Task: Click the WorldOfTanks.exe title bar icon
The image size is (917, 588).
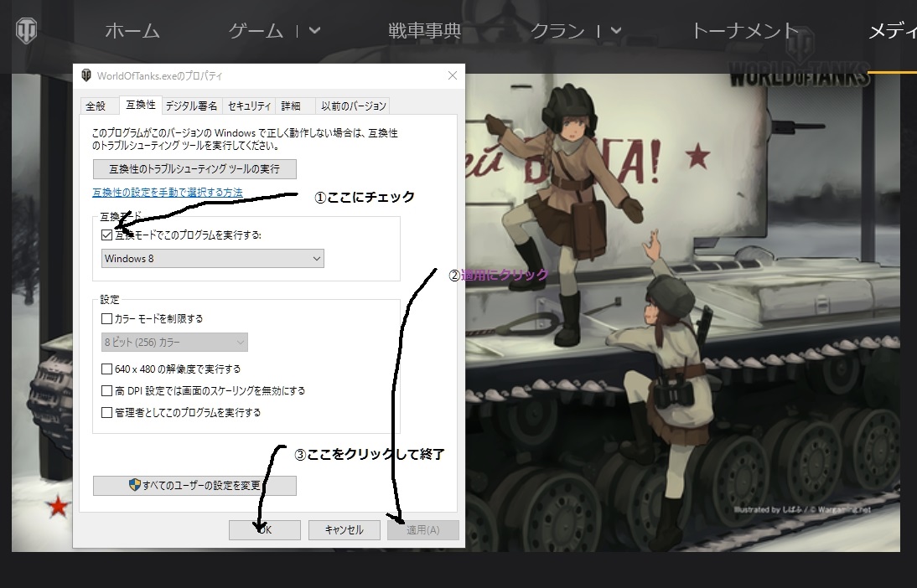Action: (86, 75)
